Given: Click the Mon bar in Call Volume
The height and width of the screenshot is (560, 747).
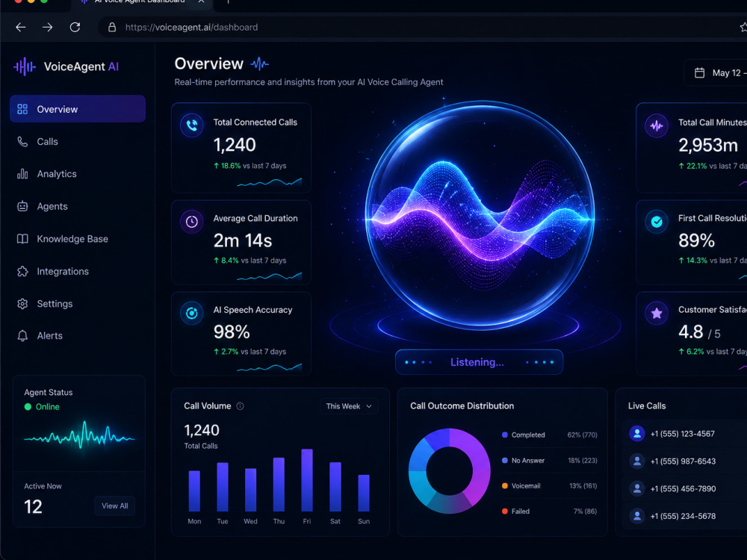Looking at the screenshot, I should click(194, 491).
